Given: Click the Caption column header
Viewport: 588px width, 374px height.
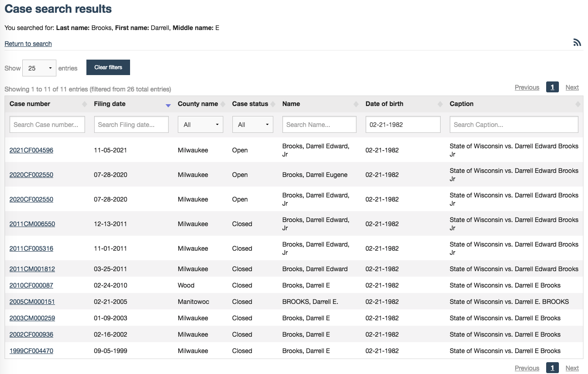Looking at the screenshot, I should [462, 104].
